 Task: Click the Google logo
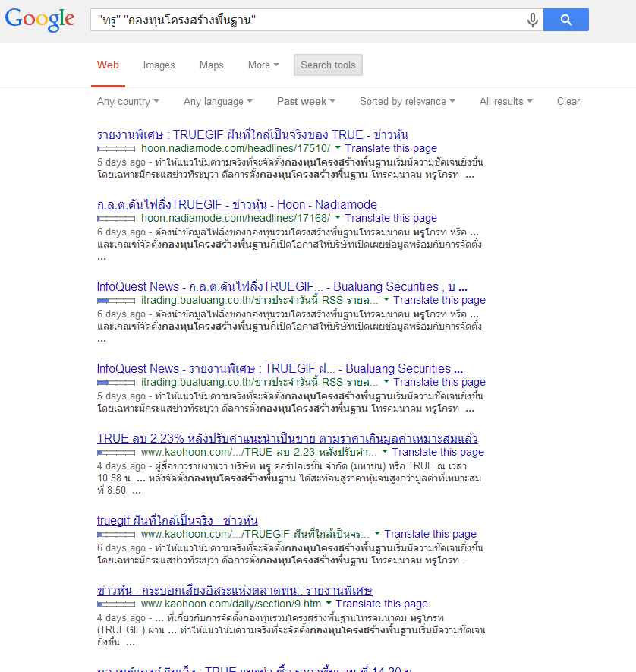click(39, 20)
